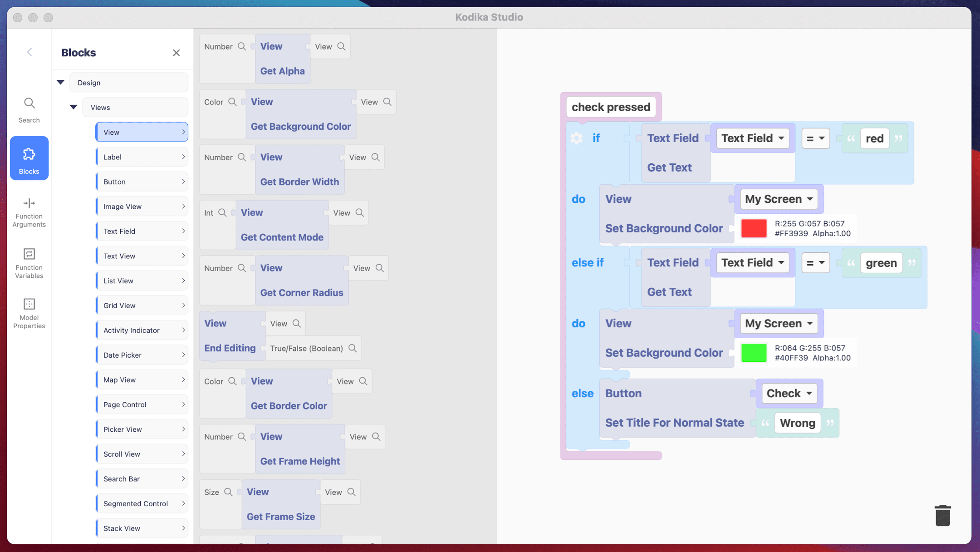Open the Blocks panel from the sidebar
980x552 pixels.
point(29,158)
